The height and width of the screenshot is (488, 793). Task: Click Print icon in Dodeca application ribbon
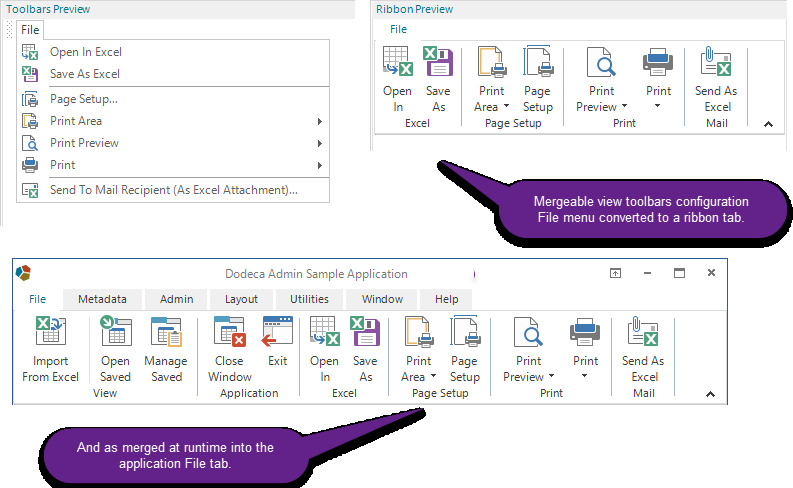(585, 331)
